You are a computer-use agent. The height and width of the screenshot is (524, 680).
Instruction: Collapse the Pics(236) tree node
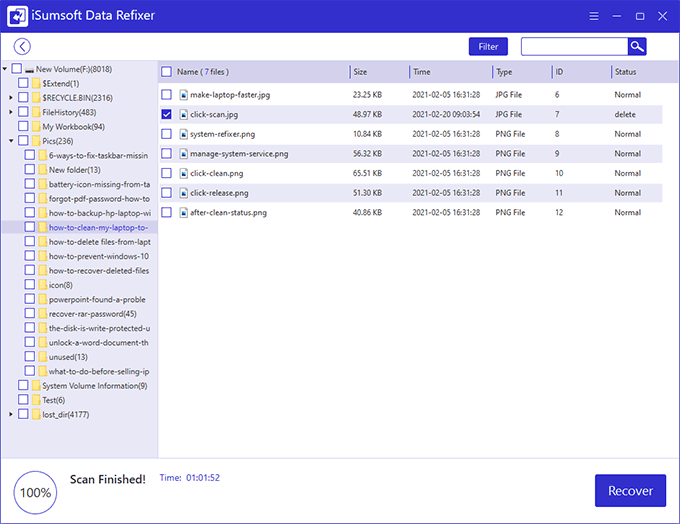tap(11, 141)
